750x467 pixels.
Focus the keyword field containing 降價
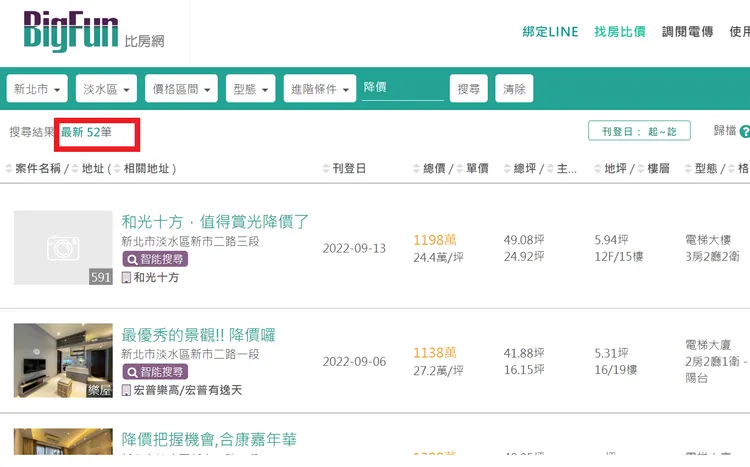pos(403,88)
